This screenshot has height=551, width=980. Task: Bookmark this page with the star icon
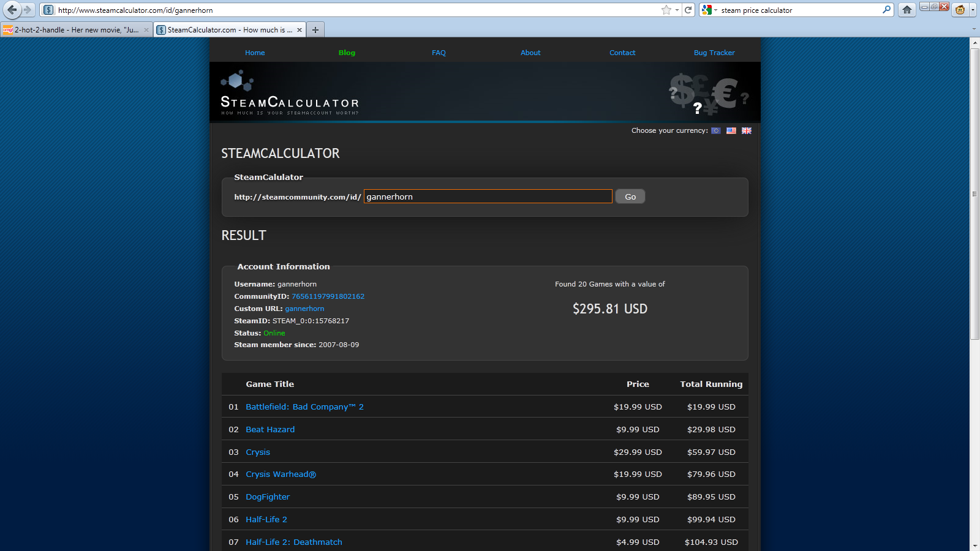(666, 10)
